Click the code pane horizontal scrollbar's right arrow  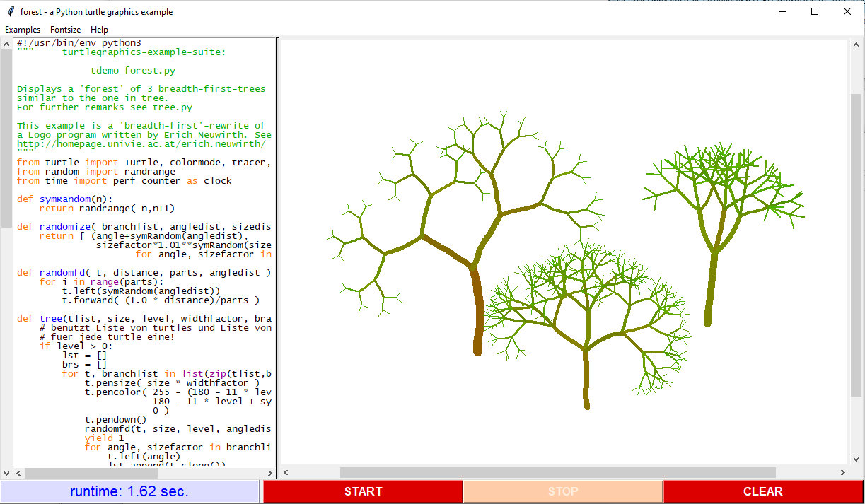pyautogui.click(x=269, y=473)
